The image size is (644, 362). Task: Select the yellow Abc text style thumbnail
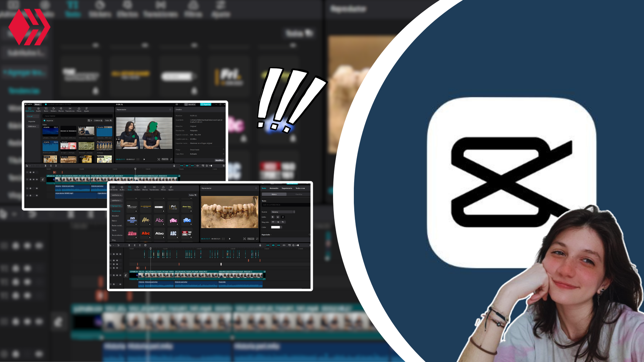(146, 220)
